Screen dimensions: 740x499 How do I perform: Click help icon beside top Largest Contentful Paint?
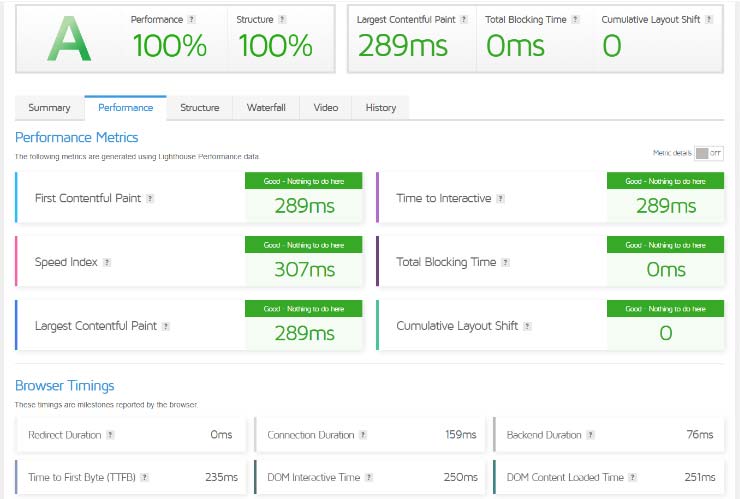pos(463,19)
